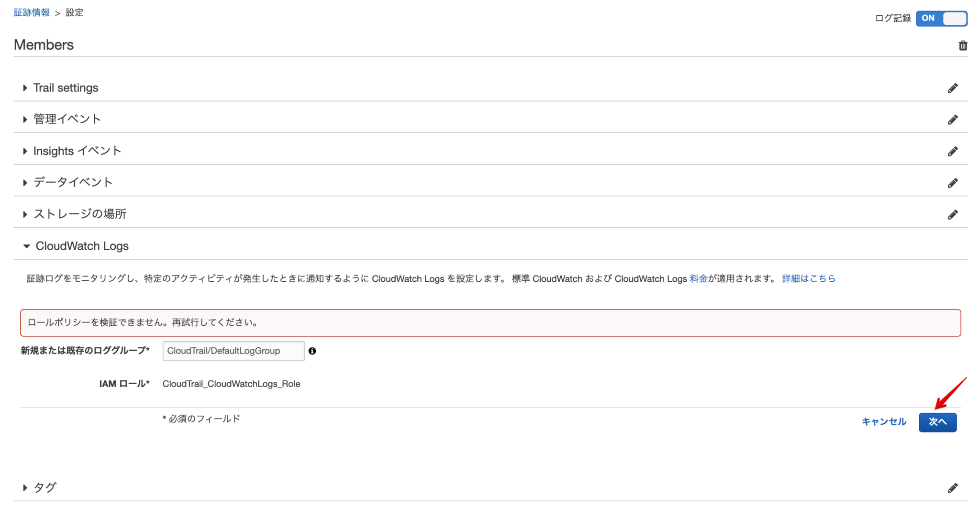The image size is (980, 520).
Task: Open the 詳細はこちら documentation link
Action: 808,278
